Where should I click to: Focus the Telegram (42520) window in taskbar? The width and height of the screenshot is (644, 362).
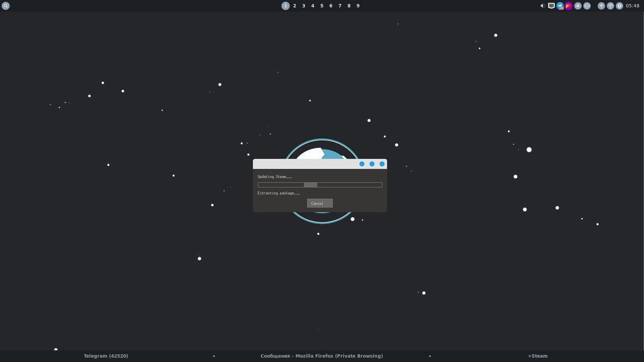pos(106,356)
